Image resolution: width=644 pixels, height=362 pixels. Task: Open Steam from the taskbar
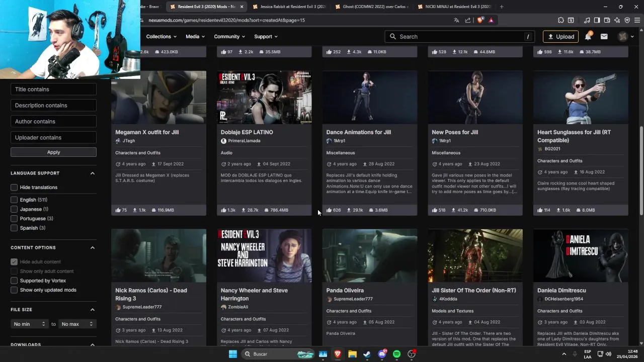tap(367, 354)
